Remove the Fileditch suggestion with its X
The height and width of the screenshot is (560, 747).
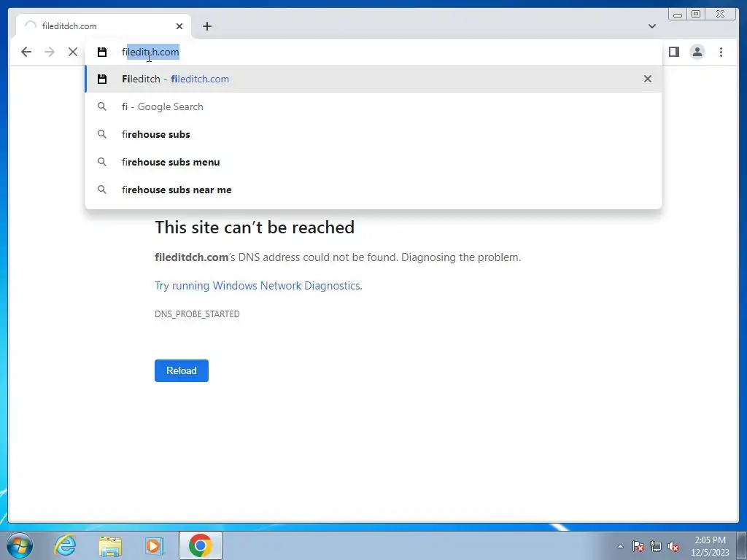pos(648,79)
